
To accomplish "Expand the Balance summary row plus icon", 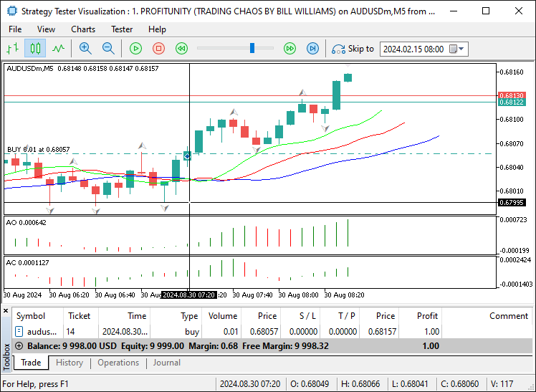I will [x=19, y=346].
